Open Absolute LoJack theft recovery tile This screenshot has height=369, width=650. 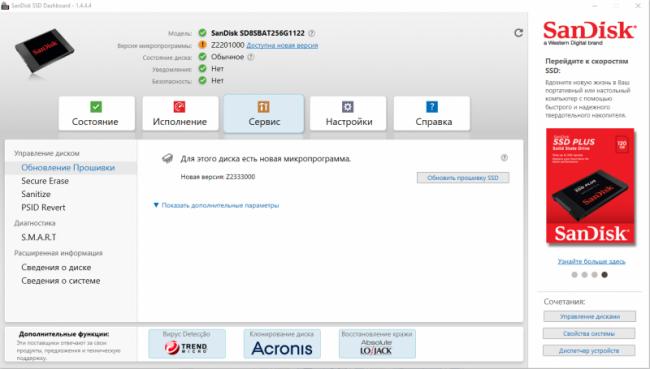click(377, 344)
